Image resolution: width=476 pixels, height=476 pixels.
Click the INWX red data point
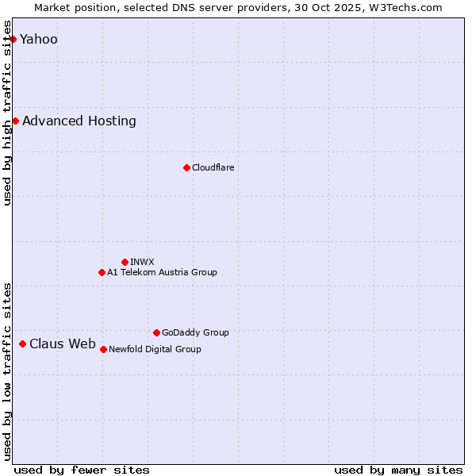click(125, 262)
